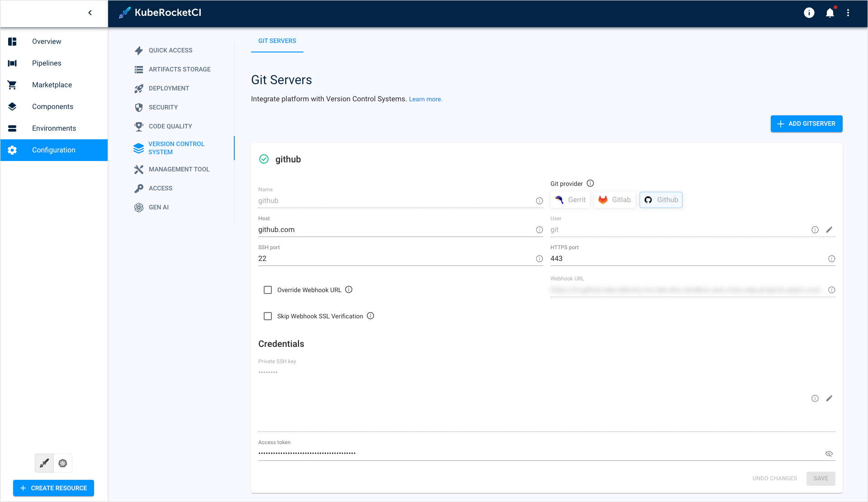Open the info icon in the header

tap(809, 13)
